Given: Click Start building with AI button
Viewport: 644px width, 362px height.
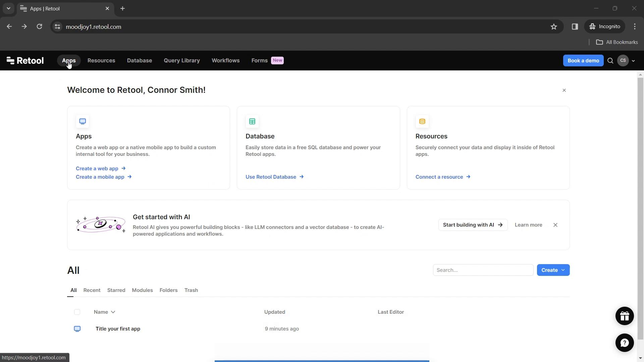Looking at the screenshot, I should tap(473, 225).
